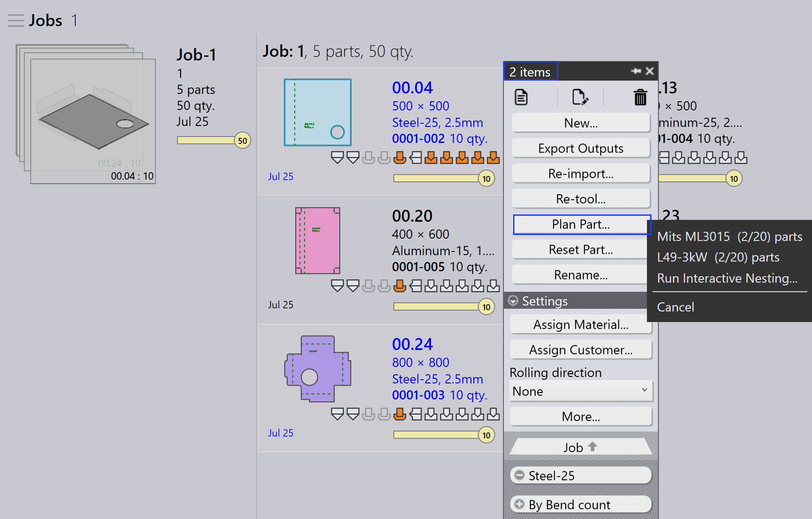
Task: Click the second funnel-shaped stage icon under part 00.04
Action: point(353,158)
